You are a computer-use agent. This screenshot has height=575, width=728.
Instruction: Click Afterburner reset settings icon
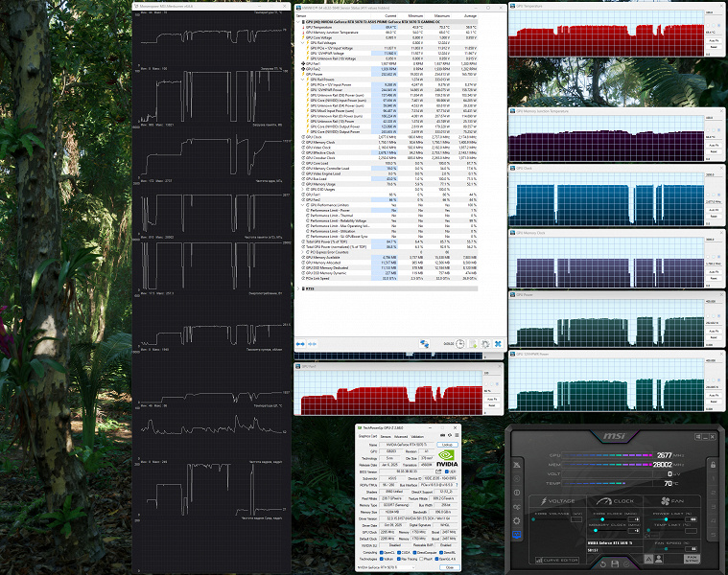click(x=603, y=563)
